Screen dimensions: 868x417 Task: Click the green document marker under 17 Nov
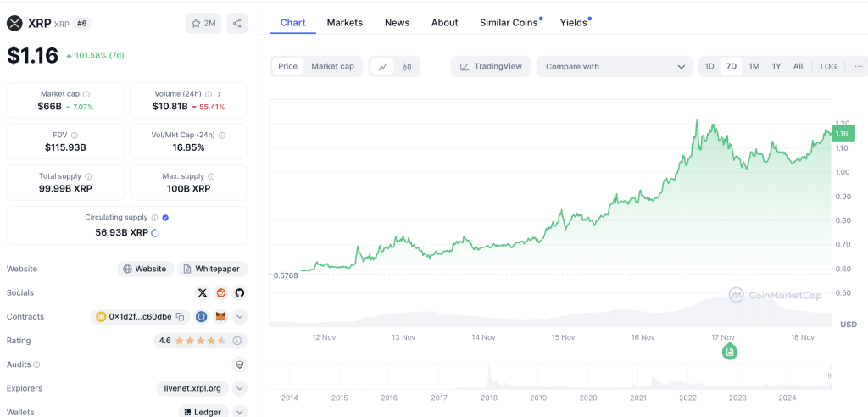[x=730, y=352]
